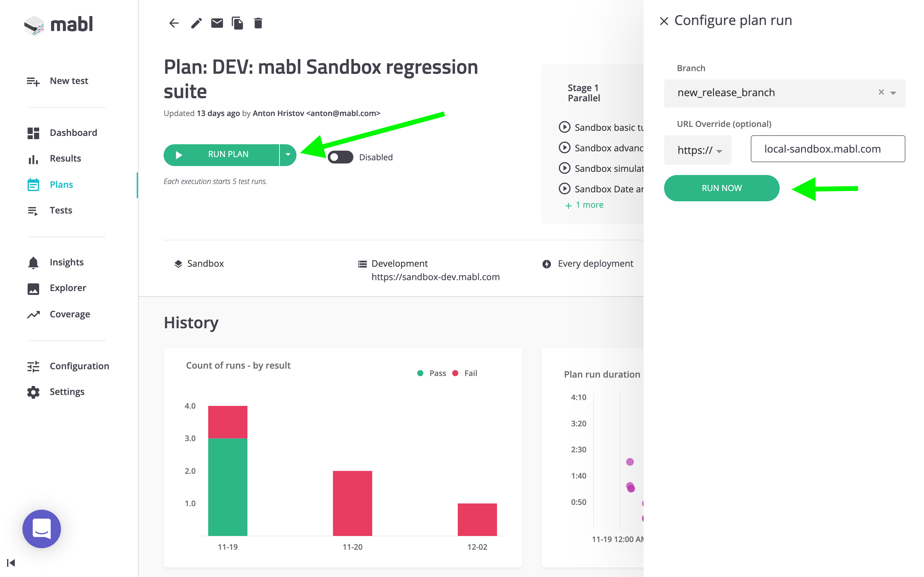The width and height of the screenshot is (924, 577).
Task: Click the trash delete plan icon
Action: 258,23
